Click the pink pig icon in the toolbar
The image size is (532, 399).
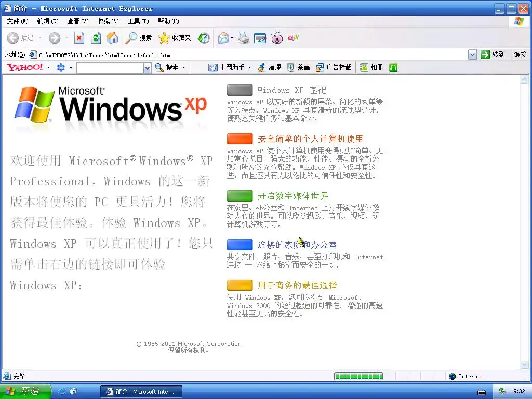(x=277, y=37)
